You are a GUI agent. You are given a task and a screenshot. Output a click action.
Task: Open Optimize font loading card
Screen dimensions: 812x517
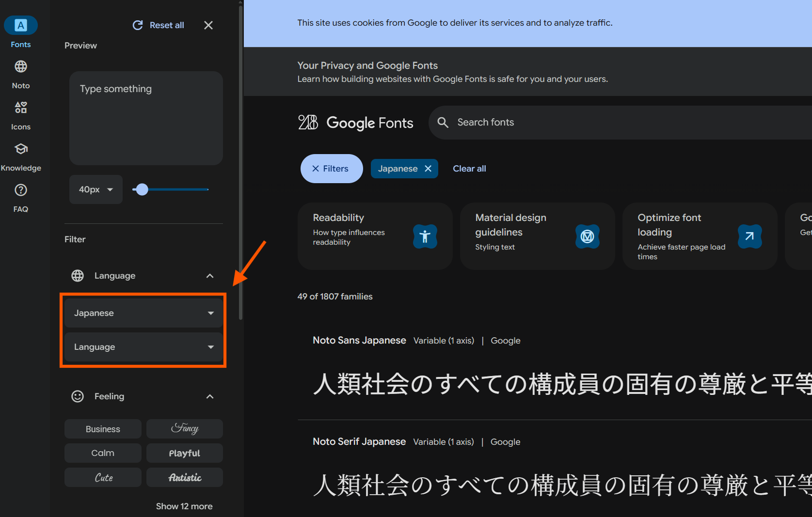pyautogui.click(x=700, y=236)
